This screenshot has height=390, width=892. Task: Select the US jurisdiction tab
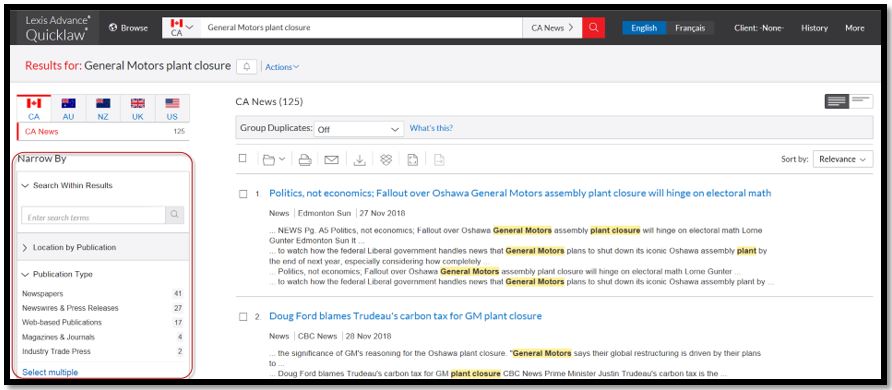pos(172,109)
